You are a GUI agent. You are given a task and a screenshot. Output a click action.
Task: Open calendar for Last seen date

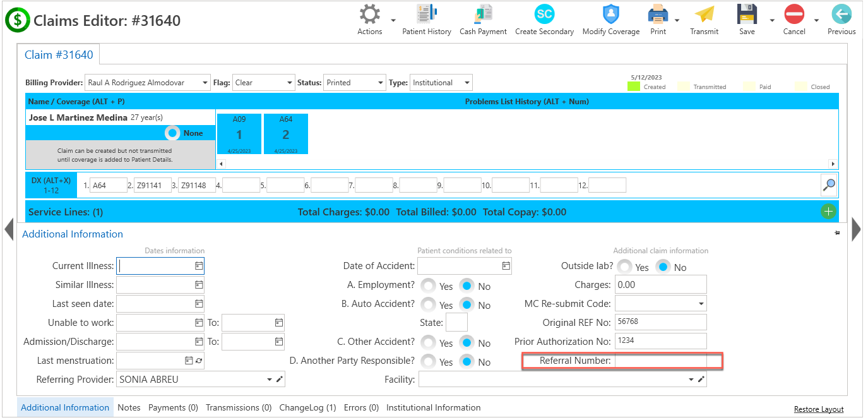(199, 304)
